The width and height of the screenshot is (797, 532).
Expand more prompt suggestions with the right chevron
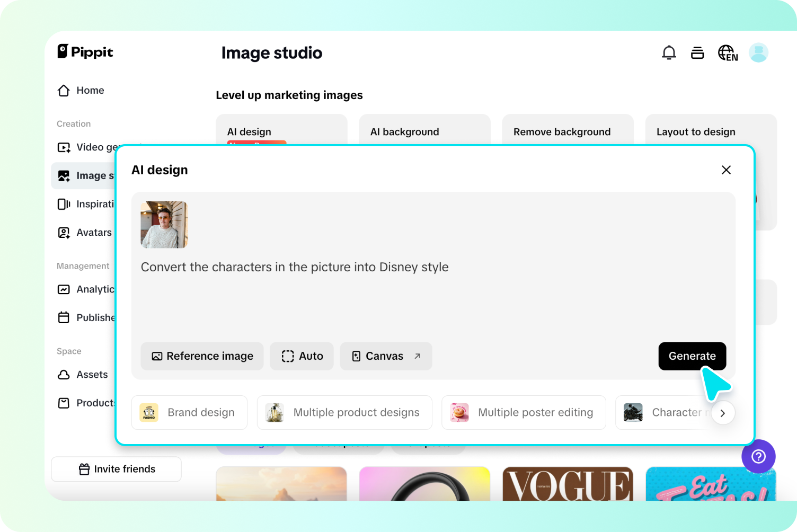point(723,413)
